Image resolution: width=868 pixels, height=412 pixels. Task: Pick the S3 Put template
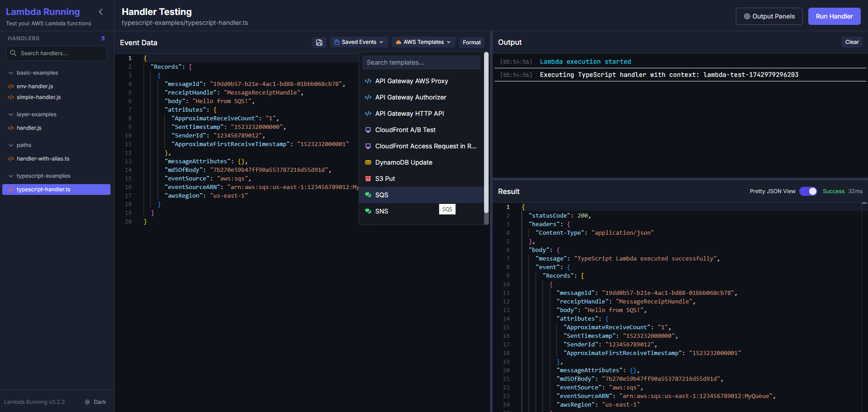(422, 179)
